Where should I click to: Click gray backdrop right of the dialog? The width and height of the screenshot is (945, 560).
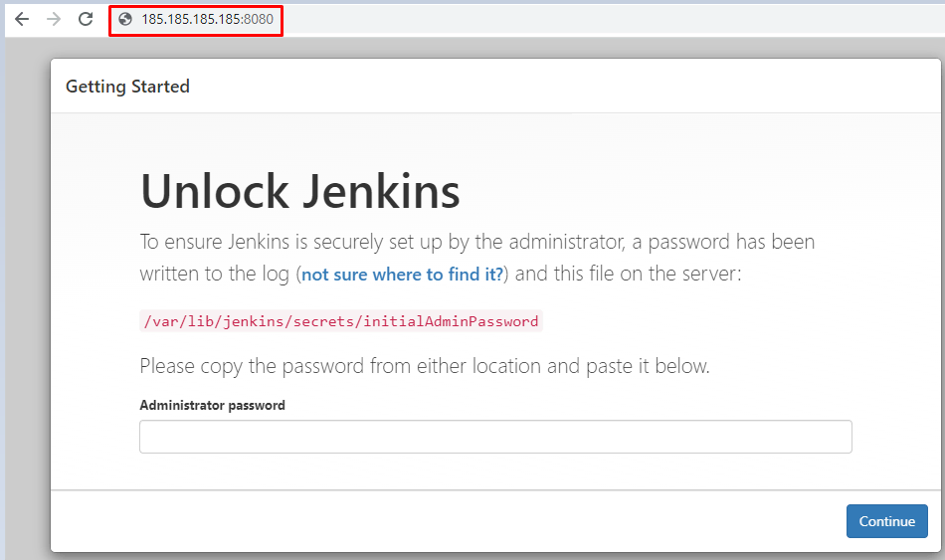(941, 298)
